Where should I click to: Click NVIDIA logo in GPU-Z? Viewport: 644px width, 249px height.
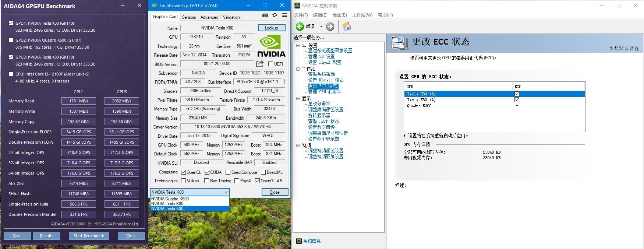(x=271, y=46)
